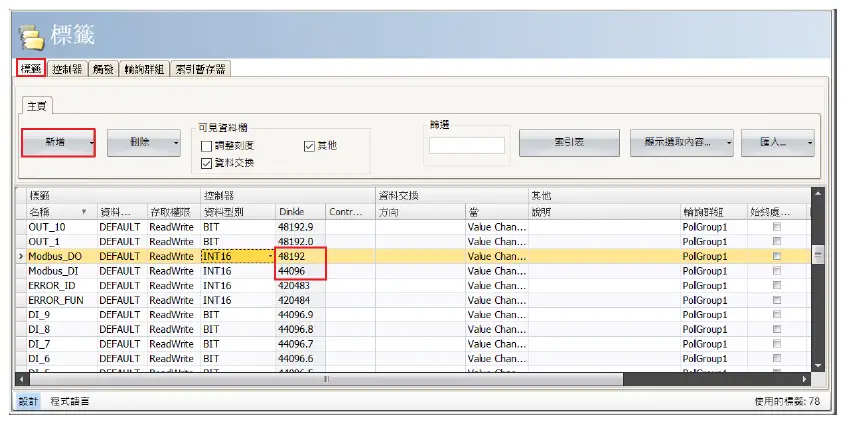Uncheck the 其他 checkbox

pos(309,146)
